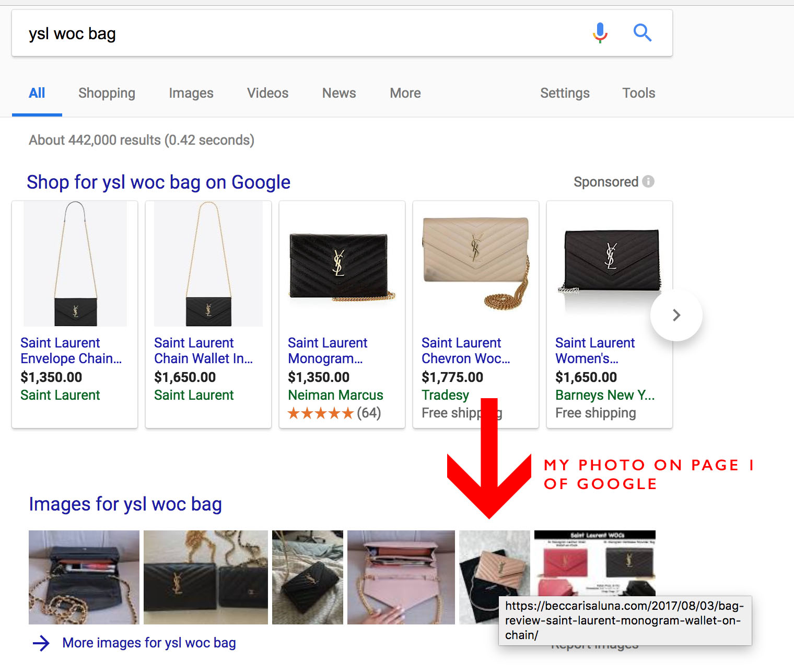Click the blue search magnifier icon
794x672 pixels.
pyautogui.click(x=643, y=33)
